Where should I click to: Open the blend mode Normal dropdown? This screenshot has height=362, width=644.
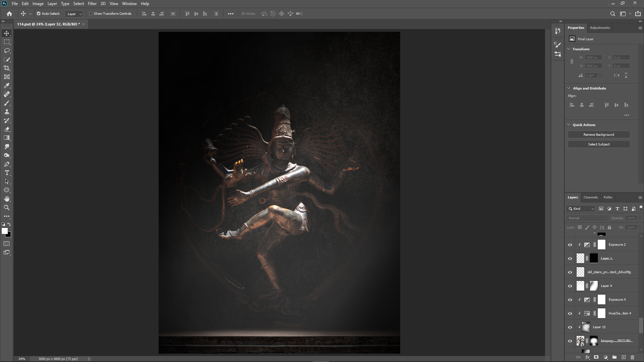(588, 218)
